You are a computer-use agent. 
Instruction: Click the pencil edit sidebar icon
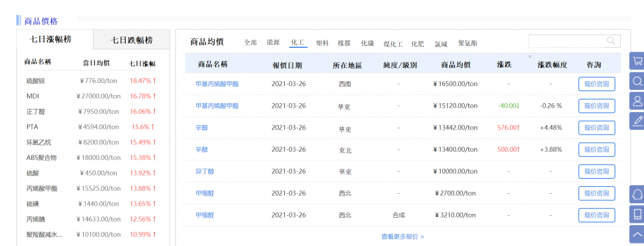click(637, 121)
